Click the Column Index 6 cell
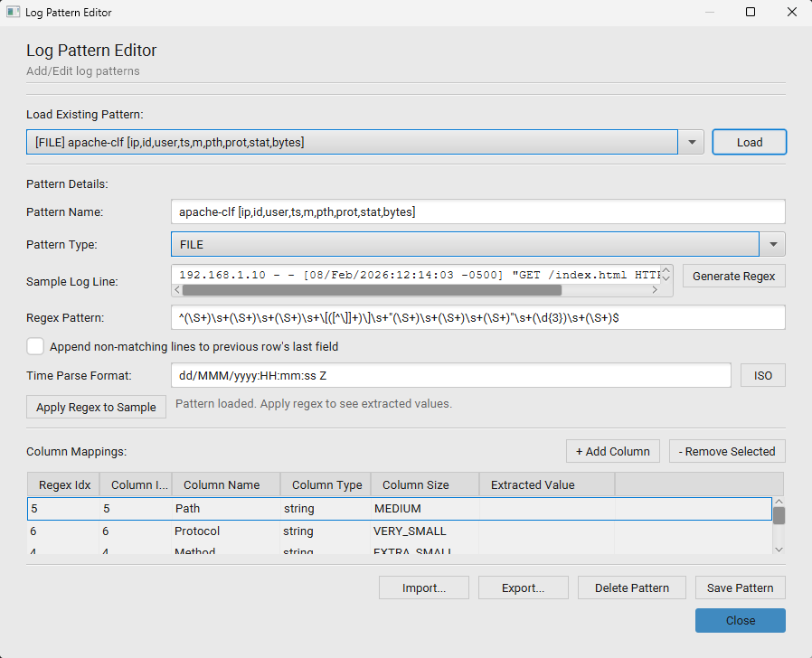This screenshot has height=658, width=812. coord(136,531)
